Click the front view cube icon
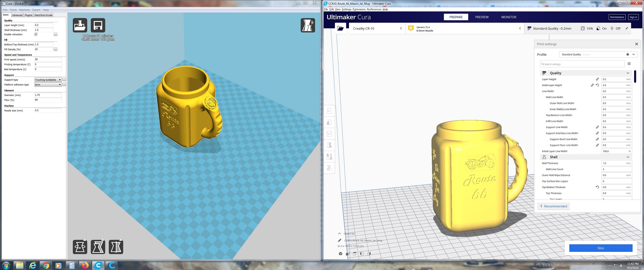The height and width of the screenshot is (270, 644). 347,254
